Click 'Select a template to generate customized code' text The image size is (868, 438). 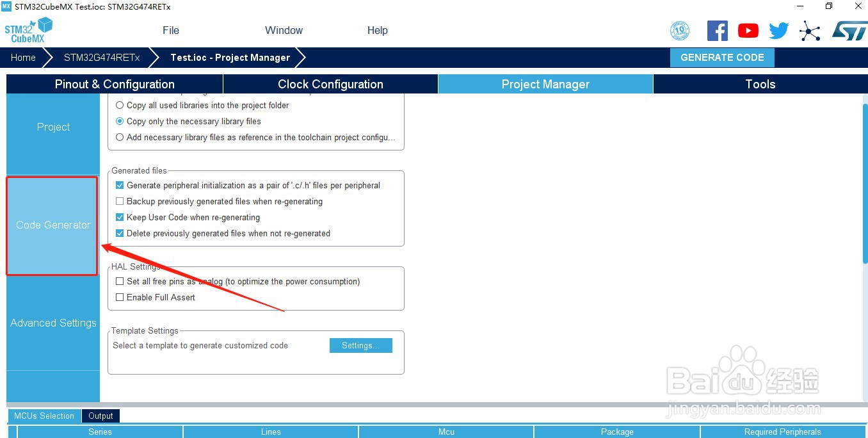pyautogui.click(x=200, y=345)
